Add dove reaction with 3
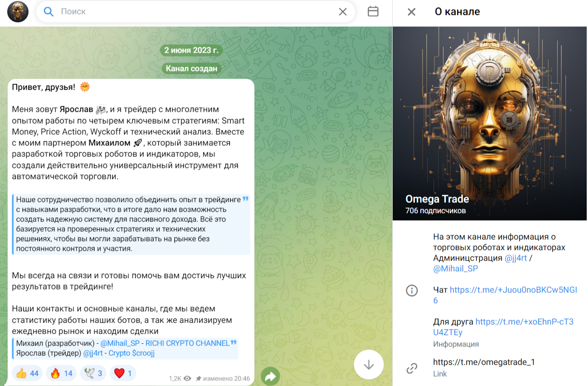 coord(93,373)
